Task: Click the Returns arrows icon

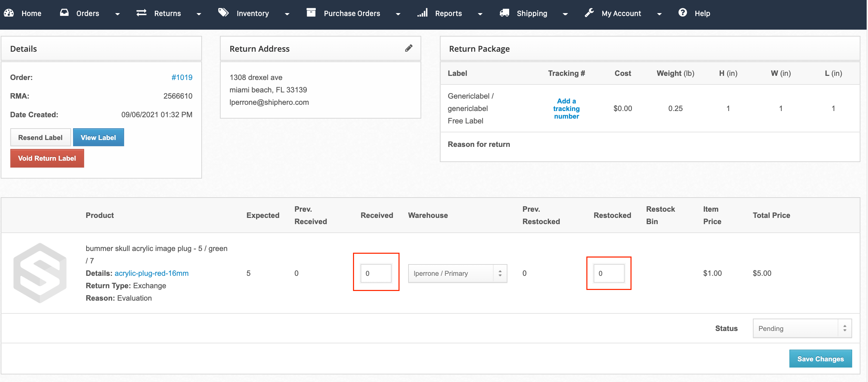Action: tap(141, 13)
